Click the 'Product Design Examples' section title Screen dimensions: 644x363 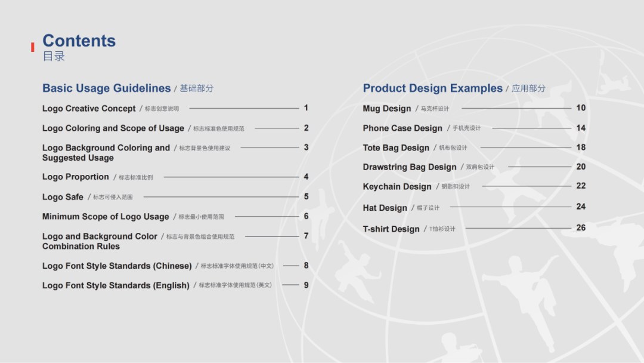pyautogui.click(x=432, y=88)
